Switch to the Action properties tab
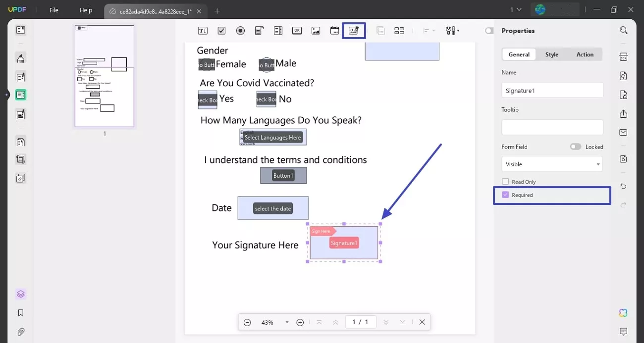This screenshot has height=343, width=644. point(585,54)
